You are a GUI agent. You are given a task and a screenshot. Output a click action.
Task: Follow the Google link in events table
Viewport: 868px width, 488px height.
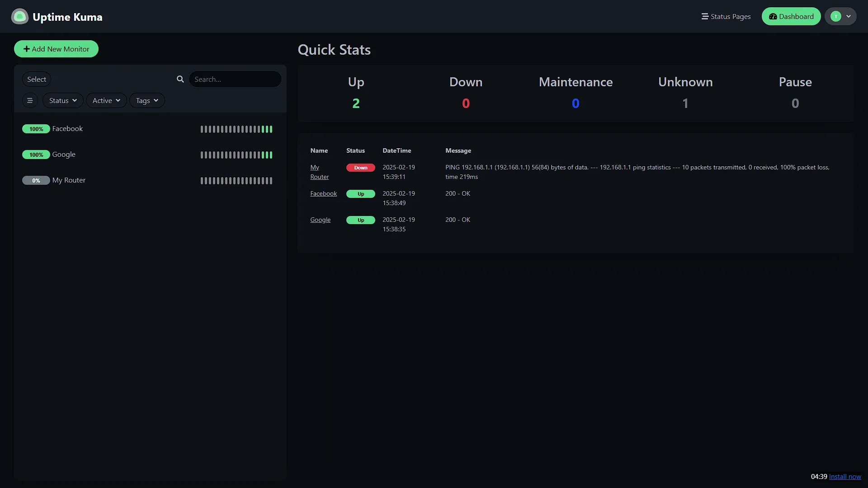321,220
